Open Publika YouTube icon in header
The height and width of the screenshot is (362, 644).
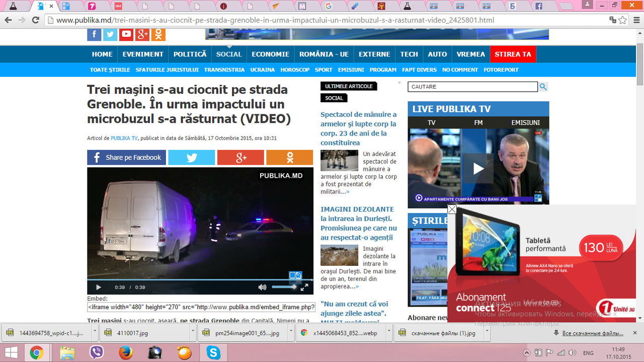[x=126, y=34]
